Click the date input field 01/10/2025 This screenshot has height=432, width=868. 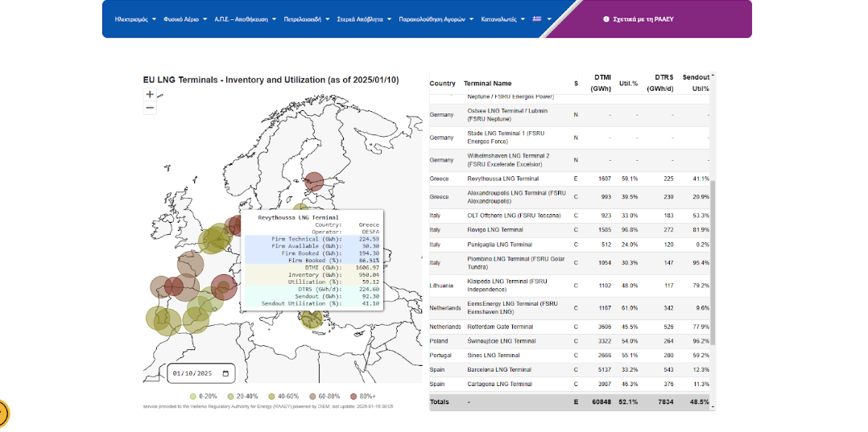(x=192, y=373)
